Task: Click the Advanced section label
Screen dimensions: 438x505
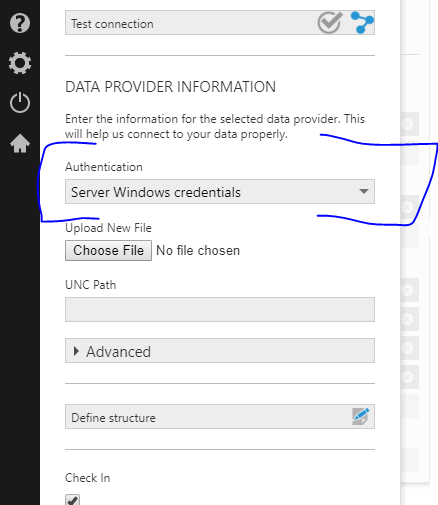Action: [x=118, y=352]
